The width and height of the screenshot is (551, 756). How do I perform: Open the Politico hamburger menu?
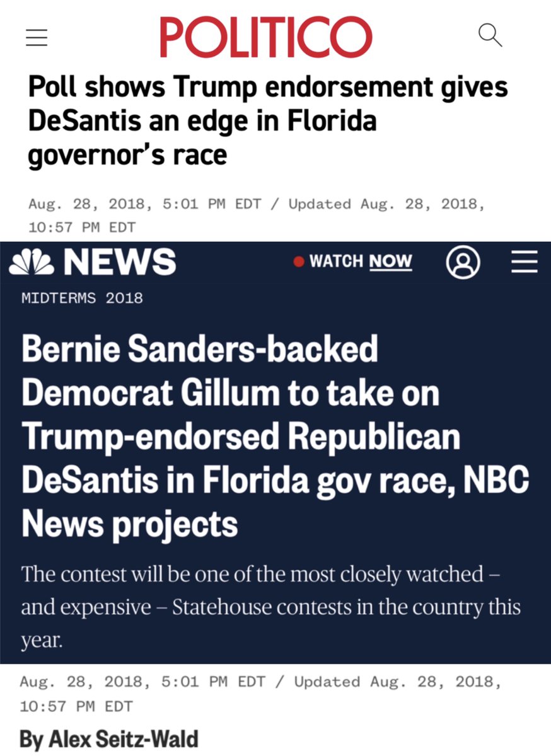coord(37,38)
